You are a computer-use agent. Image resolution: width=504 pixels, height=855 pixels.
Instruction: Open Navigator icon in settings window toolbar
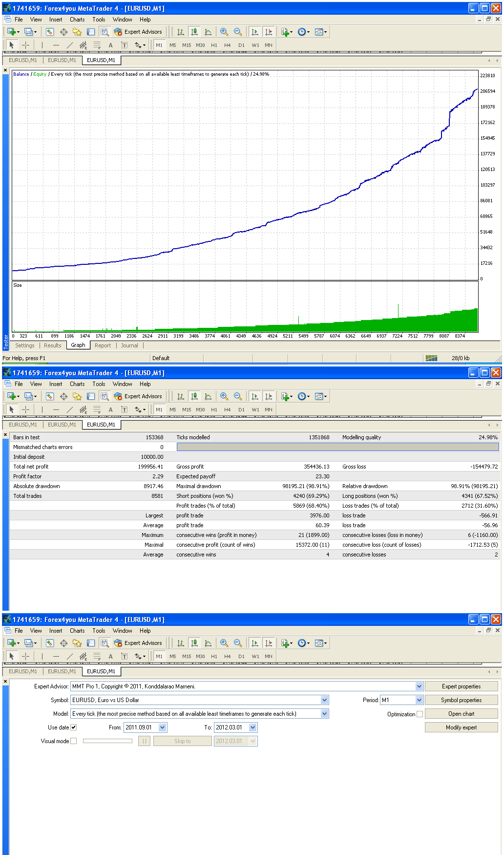click(77, 643)
